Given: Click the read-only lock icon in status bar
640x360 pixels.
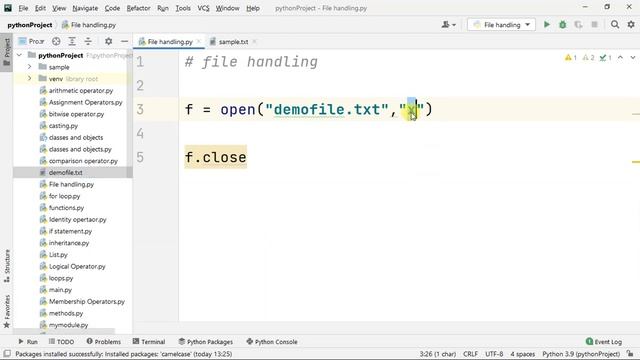Looking at the screenshot, I should [631, 354].
